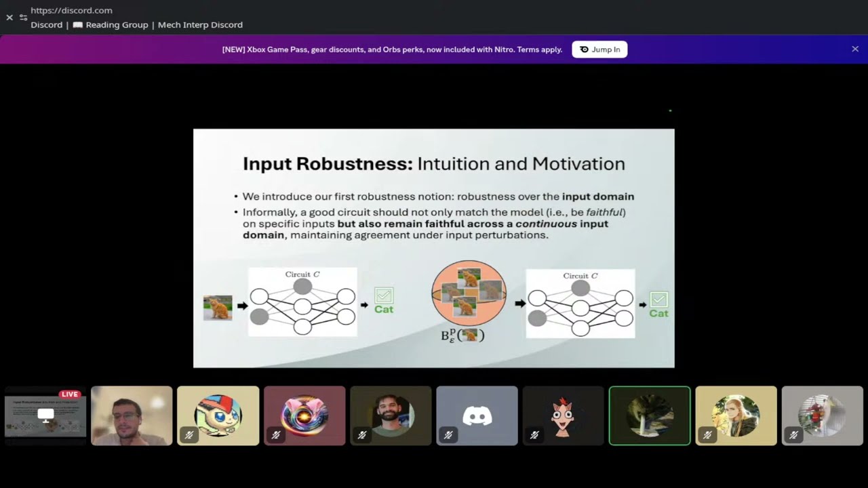The image size is (868, 488).
Task: Open site settings icon beside the URL
Action: click(24, 18)
